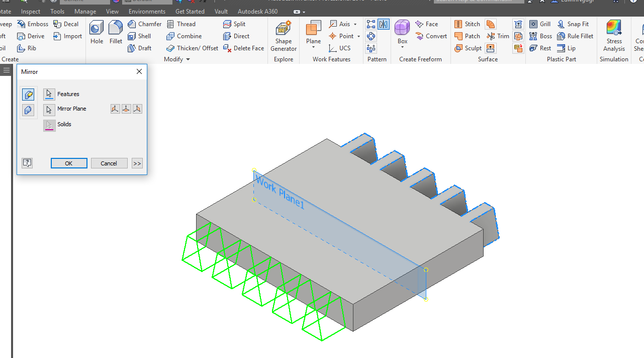Click the Rectangular Pattern icon
The height and width of the screenshot is (358, 644).
click(x=371, y=24)
